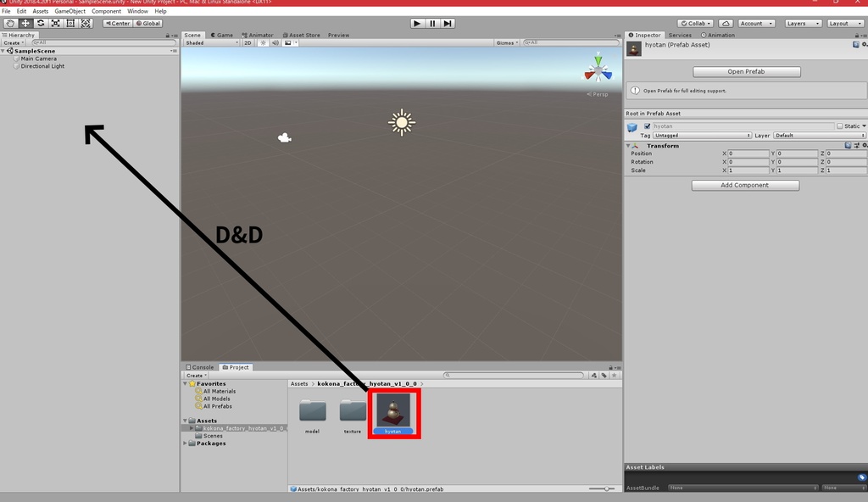Collapse the SampleScene foldout arrow
This screenshot has height=502, width=868.
tap(3, 51)
